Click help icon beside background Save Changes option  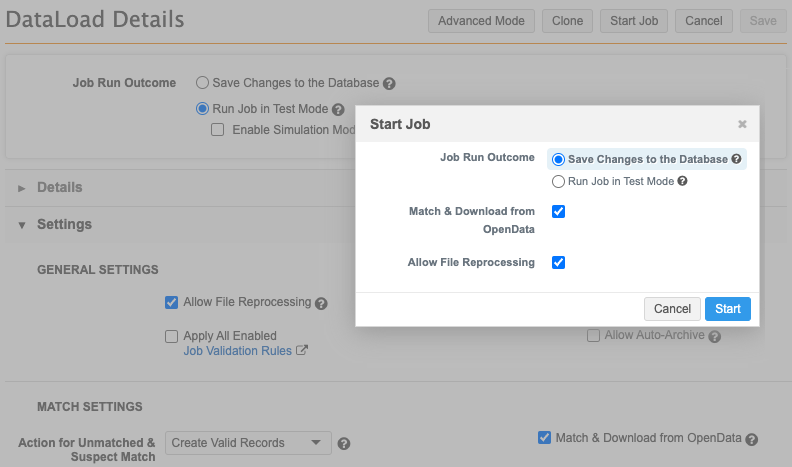tap(389, 84)
